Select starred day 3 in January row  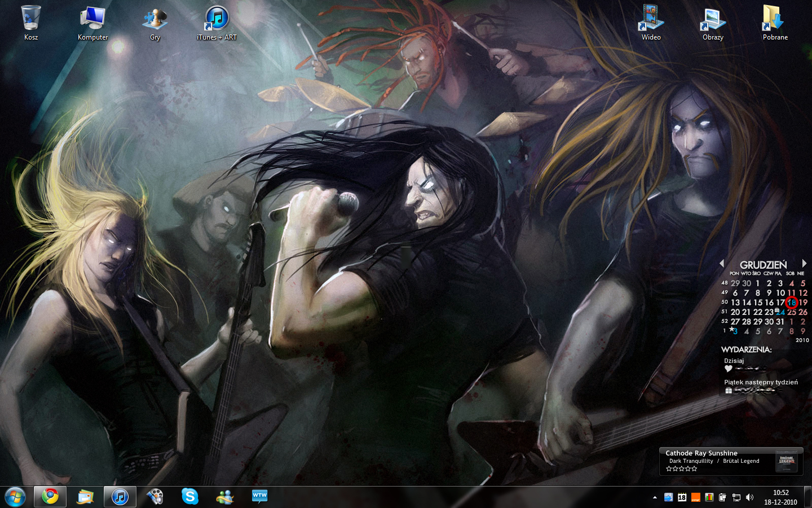click(735, 331)
